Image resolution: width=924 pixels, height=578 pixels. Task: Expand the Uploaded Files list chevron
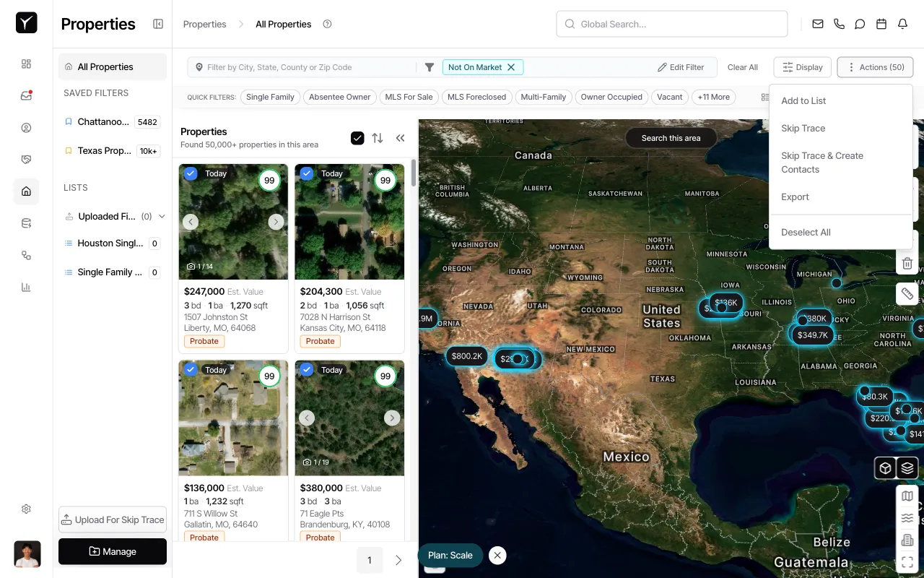pyautogui.click(x=162, y=216)
